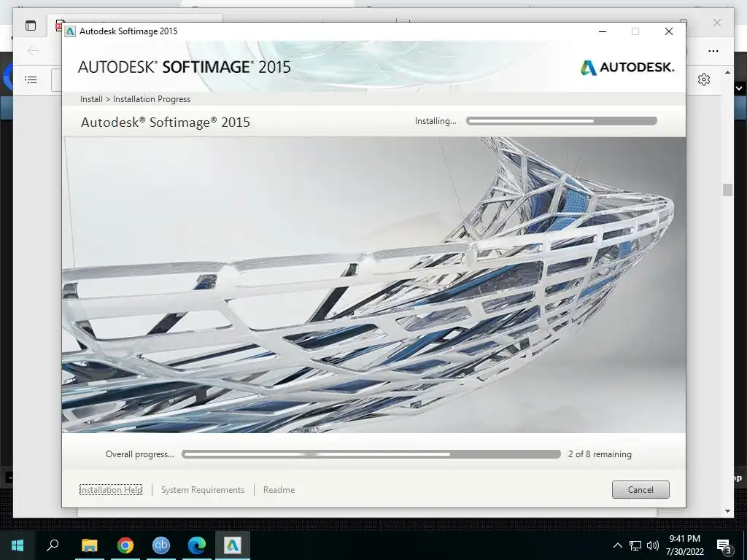
Task: Open volume control tray icon
Action: click(653, 545)
